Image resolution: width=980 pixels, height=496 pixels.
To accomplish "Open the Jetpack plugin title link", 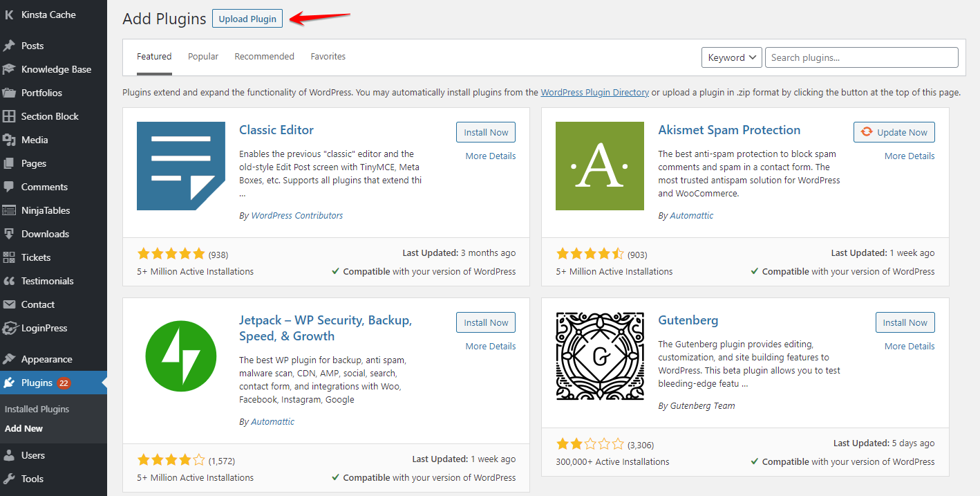I will click(326, 329).
